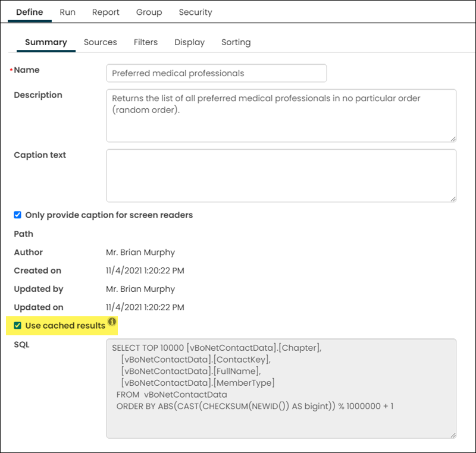Show the Display sub-tab
Viewport: 476px width, 453px height.
189,42
